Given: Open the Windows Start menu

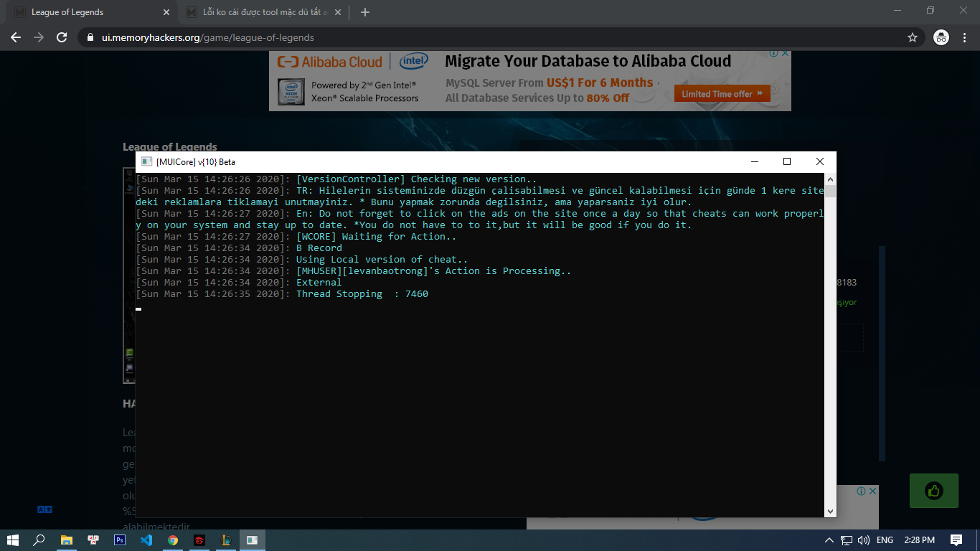Looking at the screenshot, I should click(13, 540).
